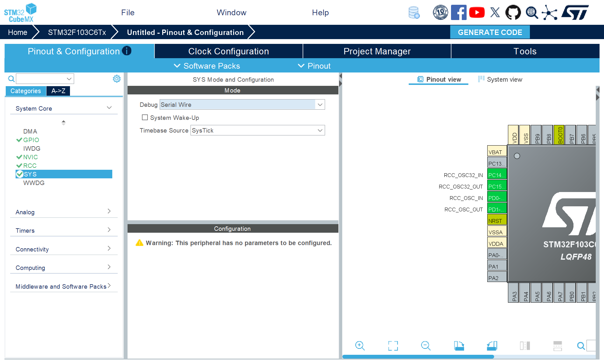Open the database update icon
604x364 pixels.
click(x=414, y=13)
